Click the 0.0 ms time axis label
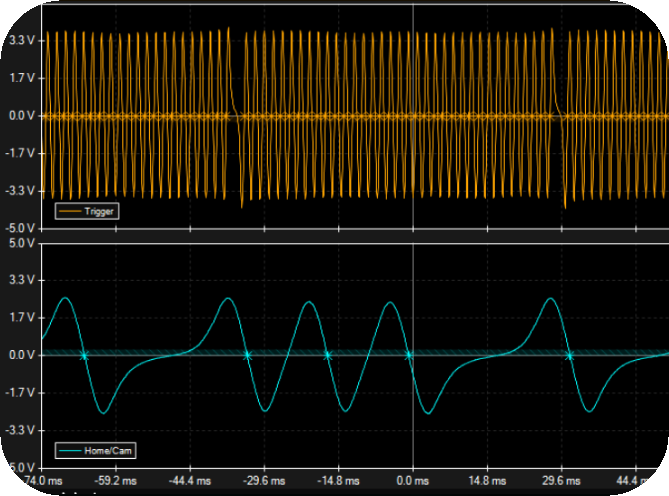This screenshot has width=669, height=496. click(413, 479)
